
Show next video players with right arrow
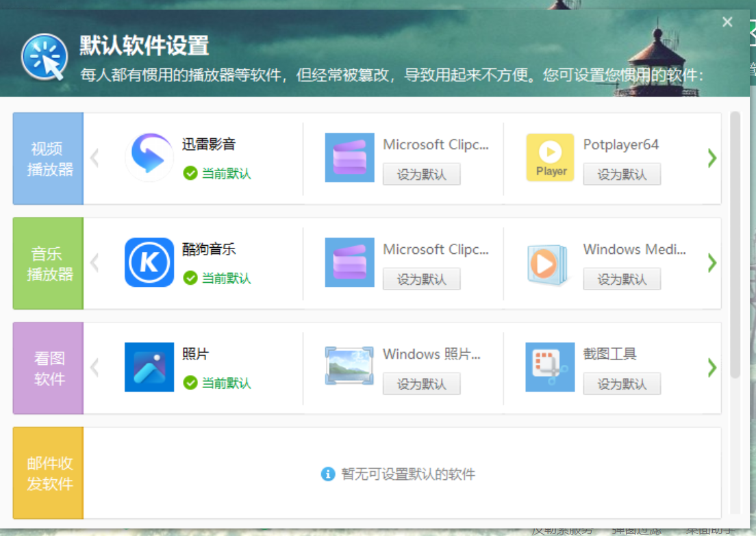711,158
